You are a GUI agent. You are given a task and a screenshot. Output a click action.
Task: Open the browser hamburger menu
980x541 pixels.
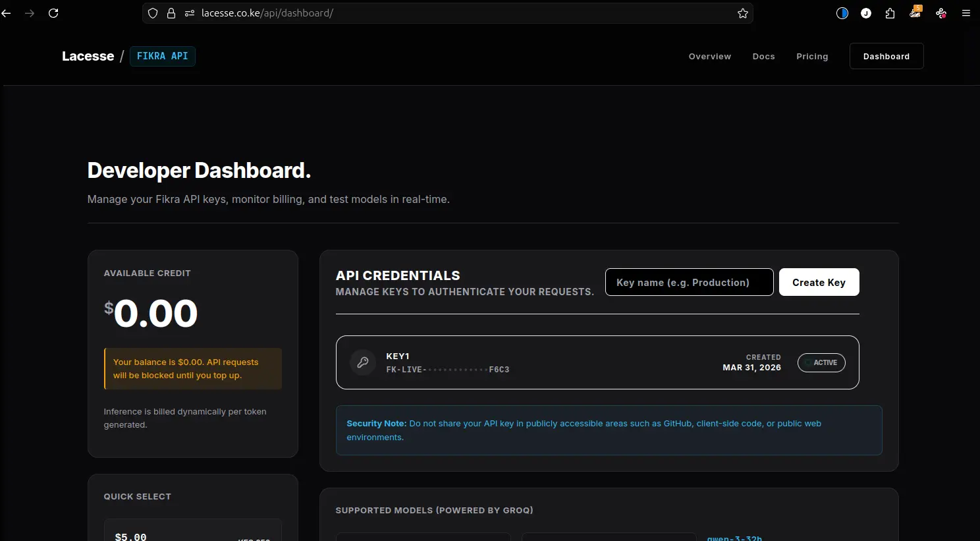[x=966, y=13]
